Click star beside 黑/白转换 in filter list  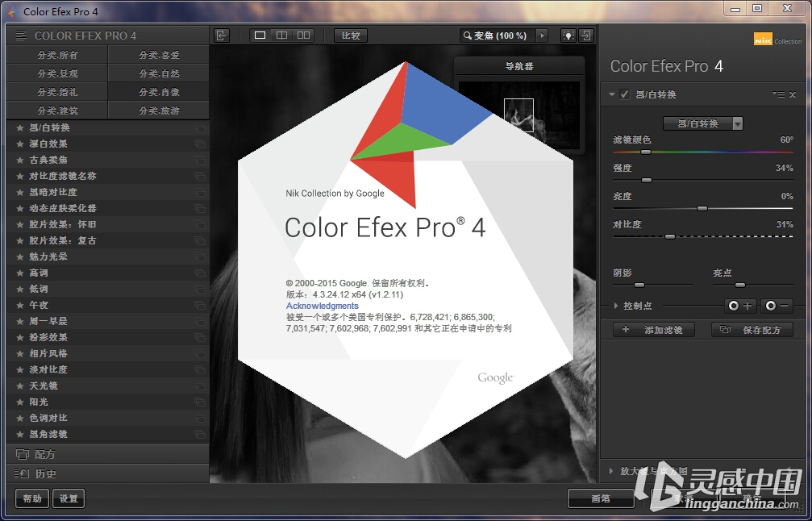point(20,128)
